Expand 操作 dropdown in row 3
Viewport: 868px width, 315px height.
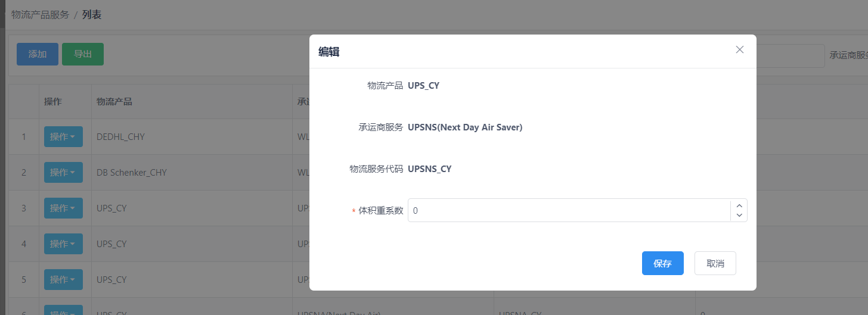tap(63, 208)
